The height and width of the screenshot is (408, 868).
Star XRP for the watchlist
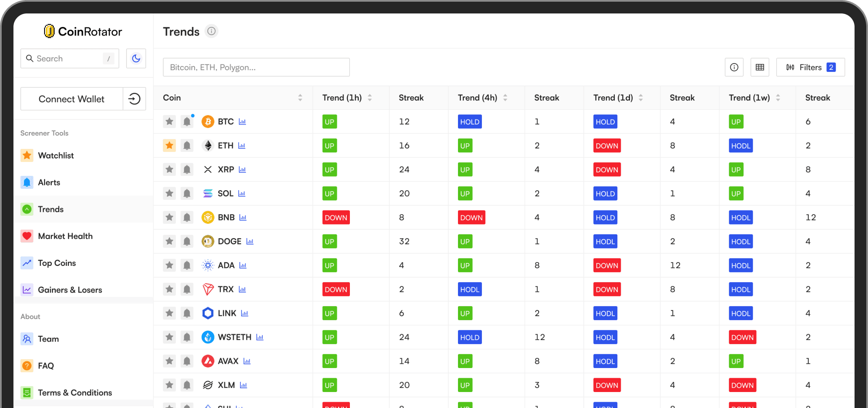pos(169,170)
